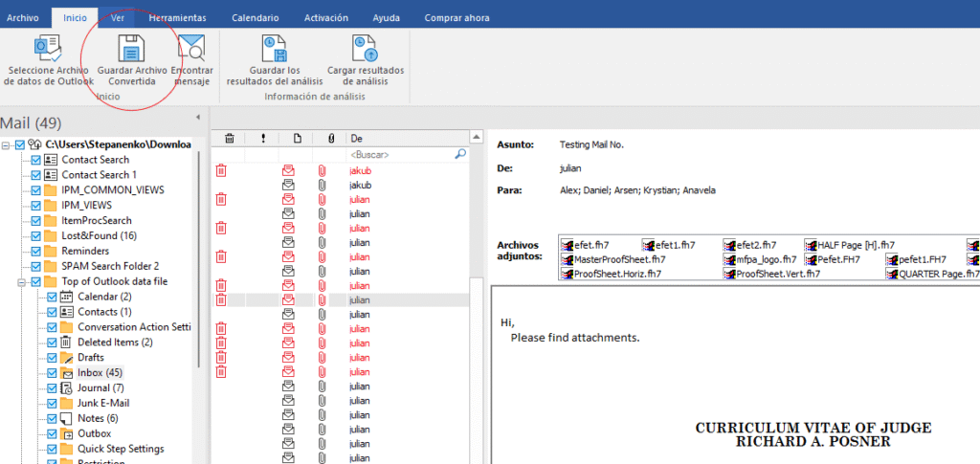Select the Reminders folder

coord(84,251)
